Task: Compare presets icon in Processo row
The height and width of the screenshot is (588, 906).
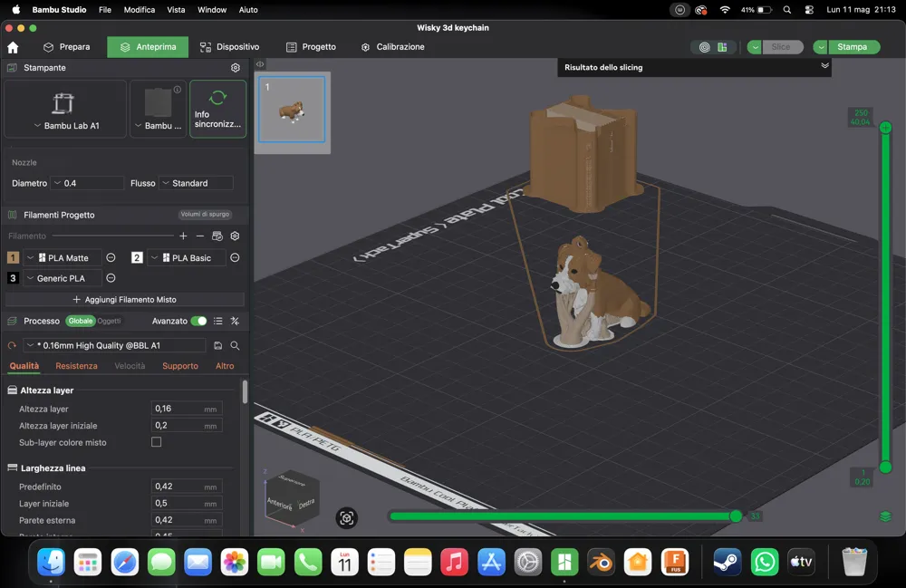Action: [235, 321]
